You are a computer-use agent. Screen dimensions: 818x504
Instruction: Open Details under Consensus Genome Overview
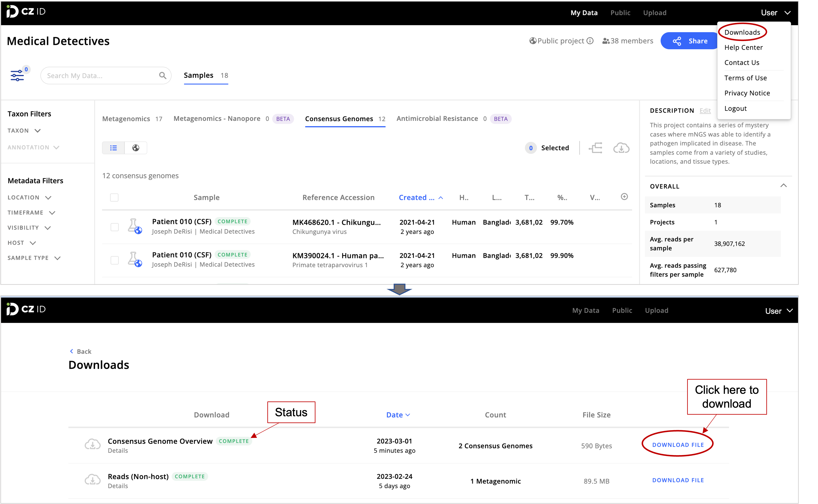(x=118, y=451)
